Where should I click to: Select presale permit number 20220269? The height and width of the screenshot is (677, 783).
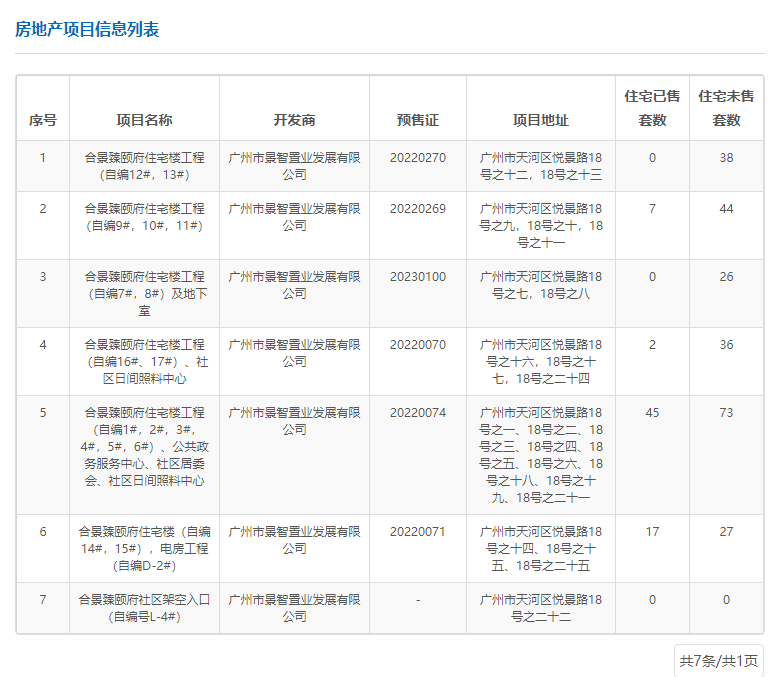pos(418,209)
